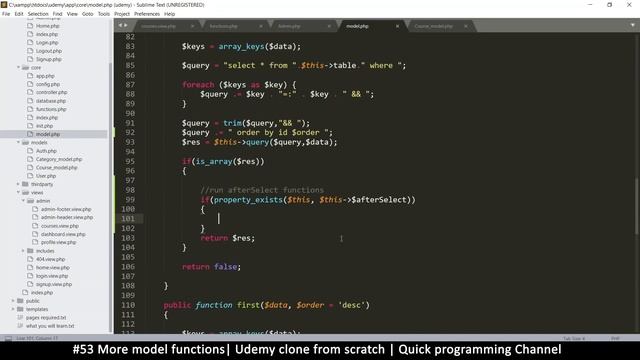This screenshot has height=360, width=640.
Task: Collapse the core folder arrow
Action: click(x=18, y=67)
